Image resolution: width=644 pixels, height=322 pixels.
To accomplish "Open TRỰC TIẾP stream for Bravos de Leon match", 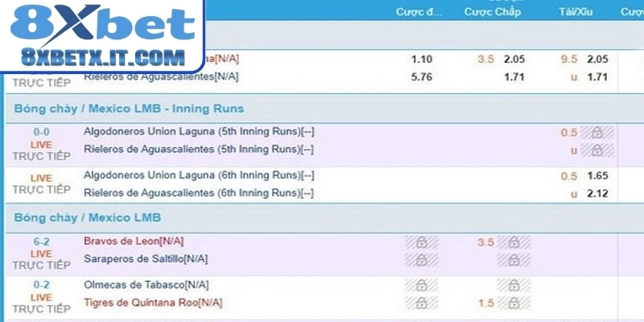I will coord(42,266).
